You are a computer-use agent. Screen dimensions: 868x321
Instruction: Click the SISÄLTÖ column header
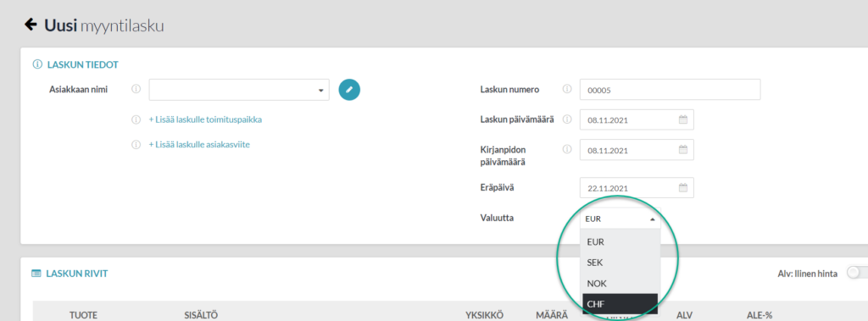point(201,315)
